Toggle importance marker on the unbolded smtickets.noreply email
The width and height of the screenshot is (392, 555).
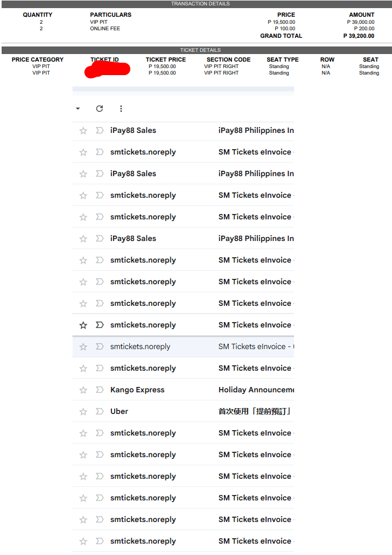(x=99, y=347)
